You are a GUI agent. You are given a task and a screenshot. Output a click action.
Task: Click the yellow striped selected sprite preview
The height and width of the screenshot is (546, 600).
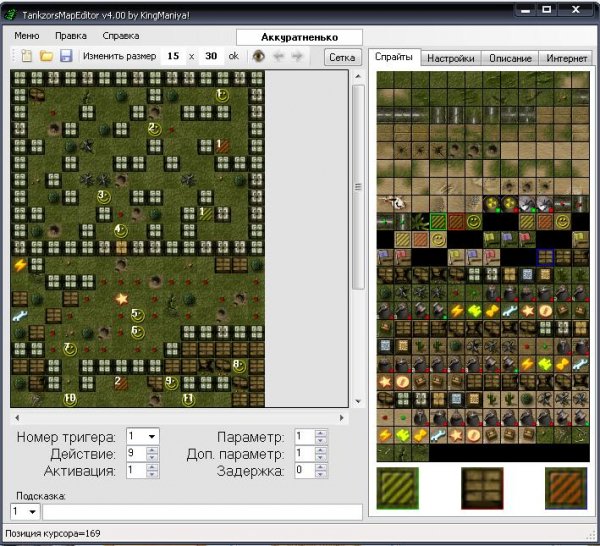398,489
